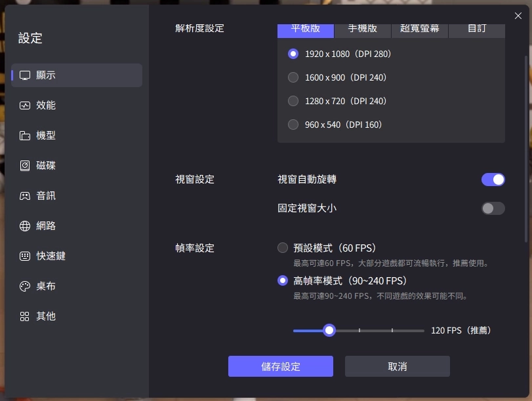Select the 1600 x 900 resolution option
Image resolution: width=532 pixels, height=401 pixels.
click(x=293, y=77)
